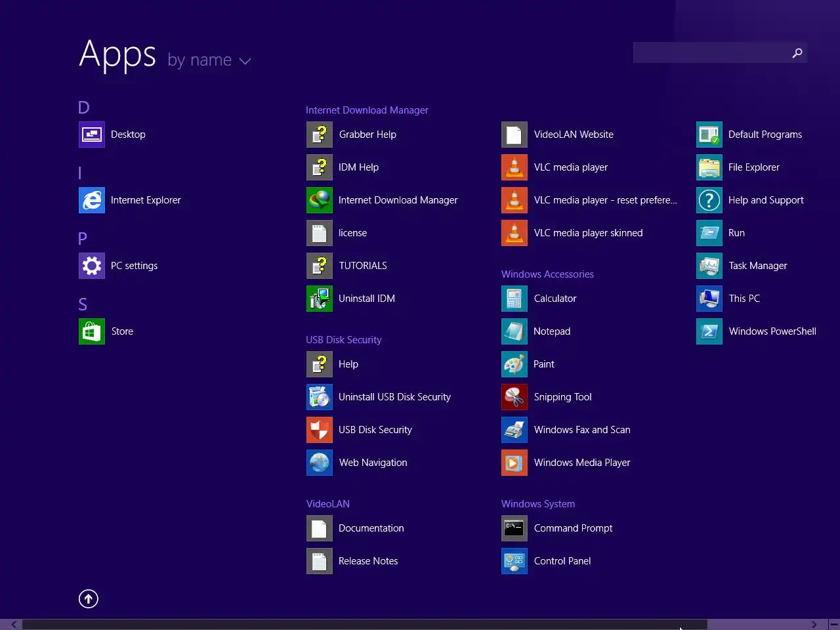The height and width of the screenshot is (630, 840).
Task: Click the Grabber Help icon
Action: 320,135
